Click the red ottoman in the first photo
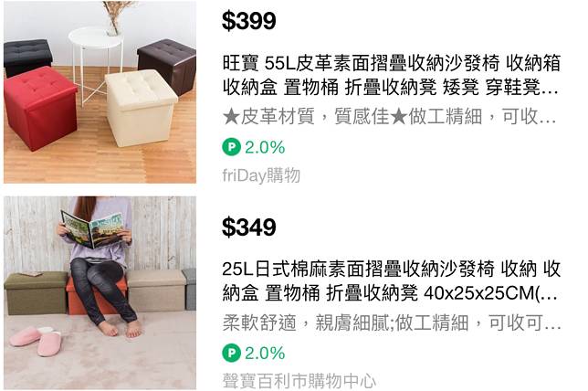 [x=40, y=108]
